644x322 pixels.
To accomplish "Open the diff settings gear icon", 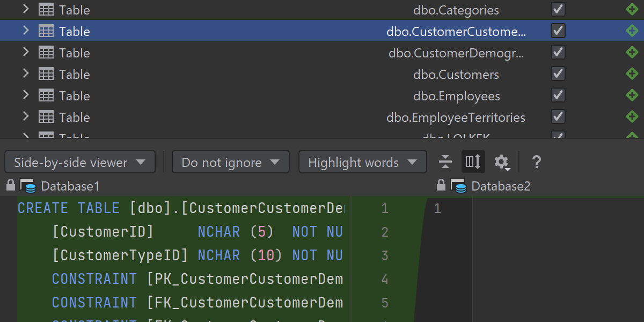I will coord(501,162).
